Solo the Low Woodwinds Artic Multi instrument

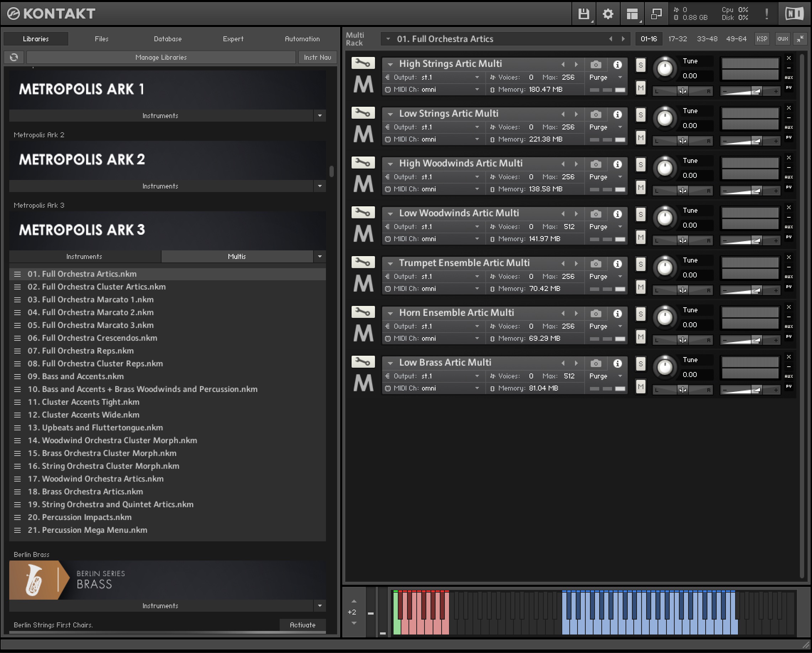click(640, 214)
